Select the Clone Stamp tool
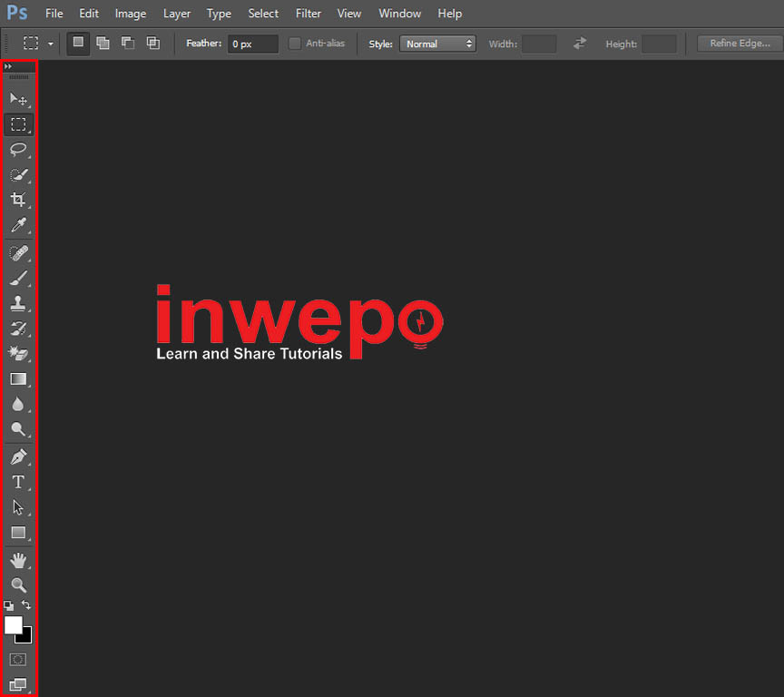The height and width of the screenshot is (697, 784). [x=18, y=303]
